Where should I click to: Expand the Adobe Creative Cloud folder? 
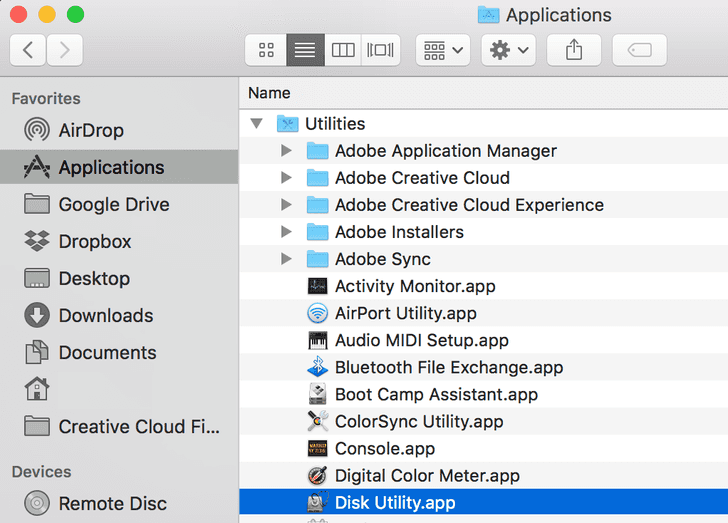point(287,178)
